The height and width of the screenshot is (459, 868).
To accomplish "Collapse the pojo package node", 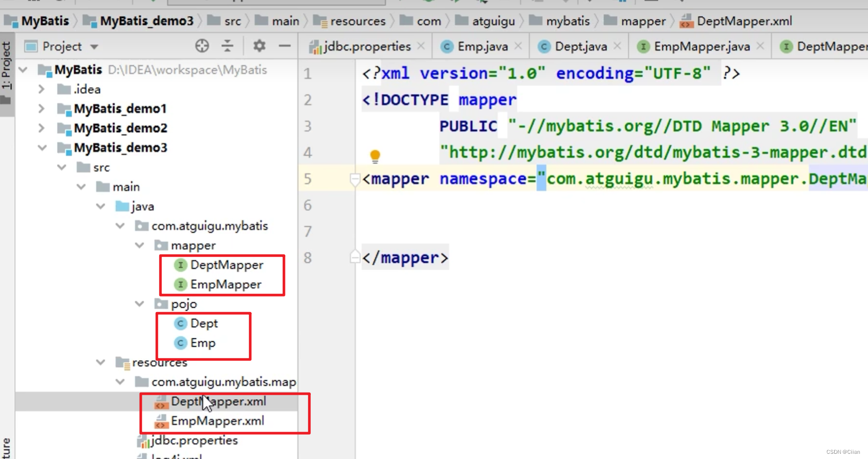I will 140,304.
